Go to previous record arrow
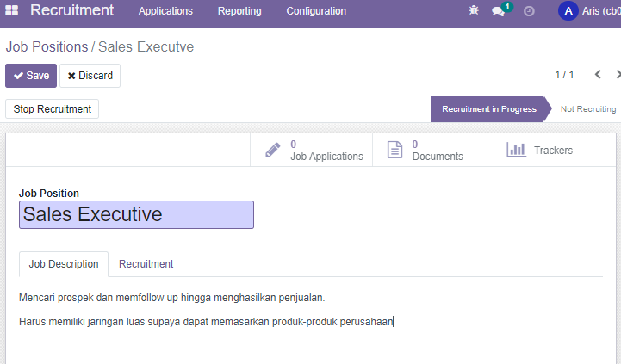This screenshot has height=364, width=621. coord(598,74)
